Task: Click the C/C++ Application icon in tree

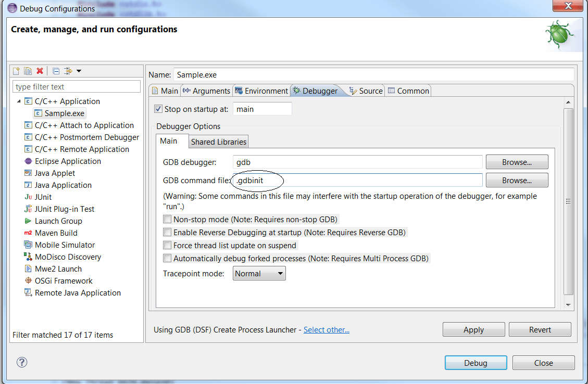Action: point(28,101)
